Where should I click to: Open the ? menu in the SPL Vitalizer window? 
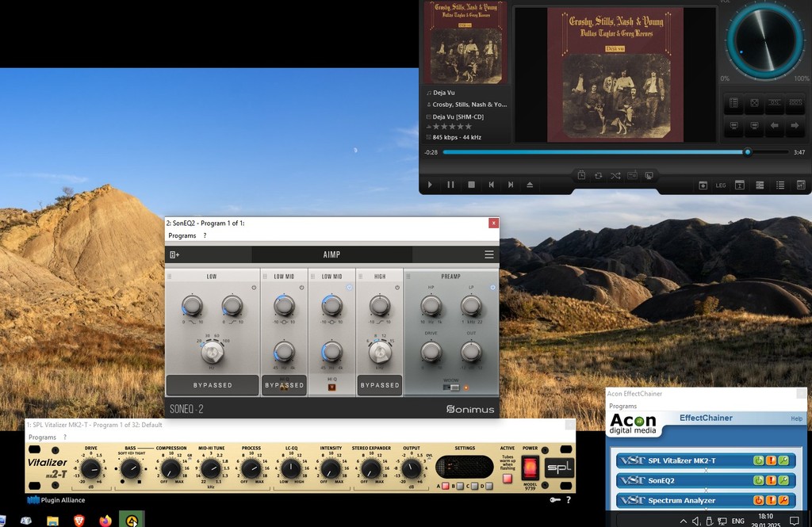point(65,437)
